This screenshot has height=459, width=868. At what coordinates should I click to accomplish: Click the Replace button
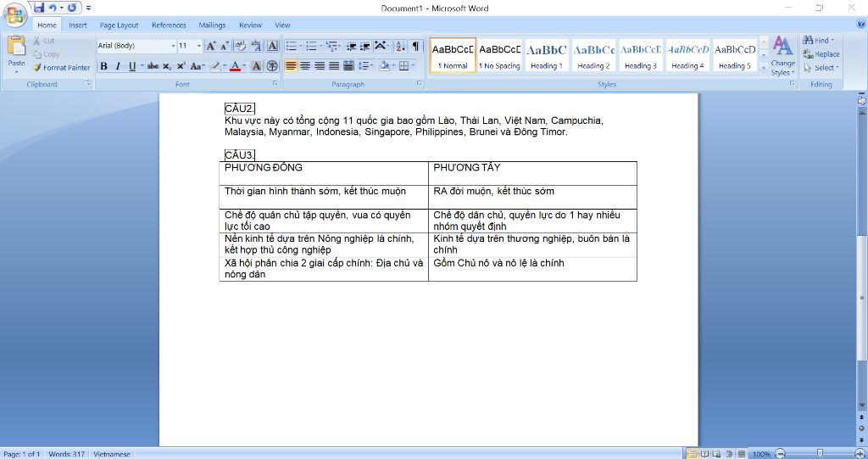(821, 54)
